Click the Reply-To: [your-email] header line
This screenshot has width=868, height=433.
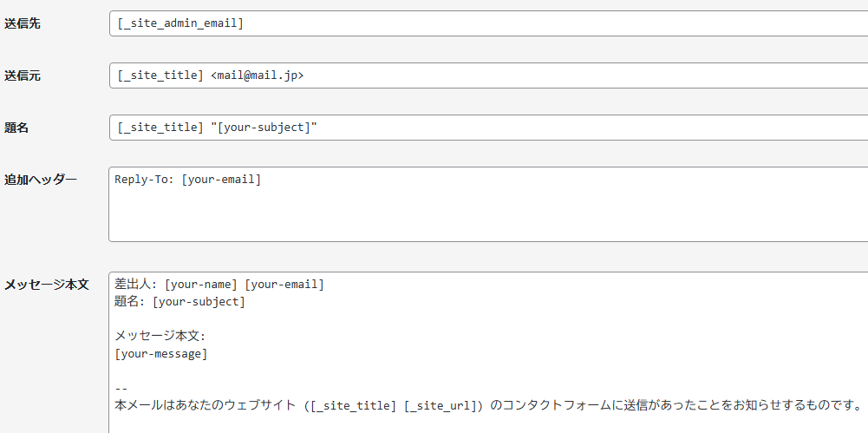pos(187,180)
